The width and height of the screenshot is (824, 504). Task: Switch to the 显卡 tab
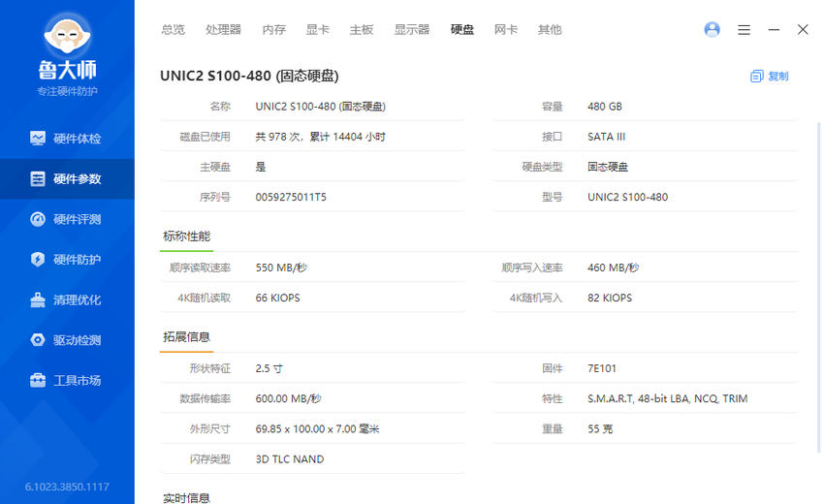[317, 29]
